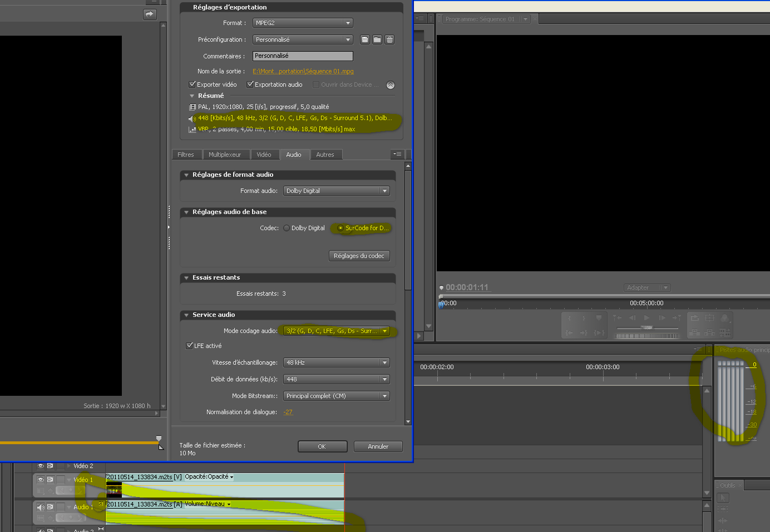770x532 pixels.
Task: Click the delete preset trash icon
Action: 389,39
